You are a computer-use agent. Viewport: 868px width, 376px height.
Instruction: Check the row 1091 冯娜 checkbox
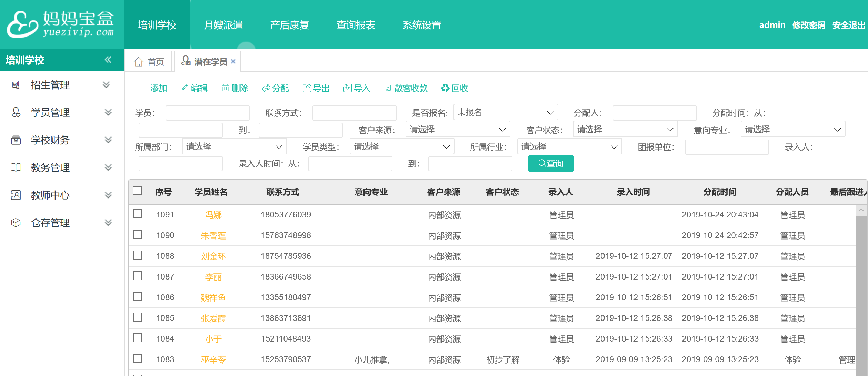[138, 214]
